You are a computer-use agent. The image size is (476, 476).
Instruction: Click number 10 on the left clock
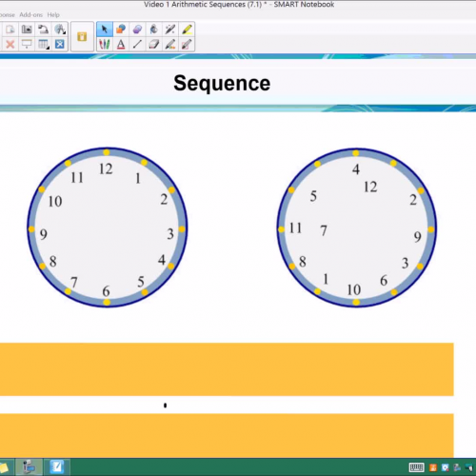coord(55,202)
